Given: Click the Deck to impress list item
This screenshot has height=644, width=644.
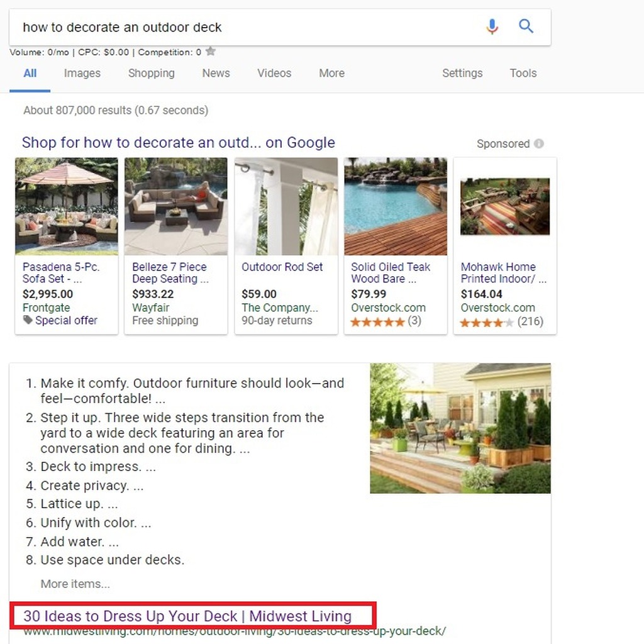Looking at the screenshot, I should [91, 467].
